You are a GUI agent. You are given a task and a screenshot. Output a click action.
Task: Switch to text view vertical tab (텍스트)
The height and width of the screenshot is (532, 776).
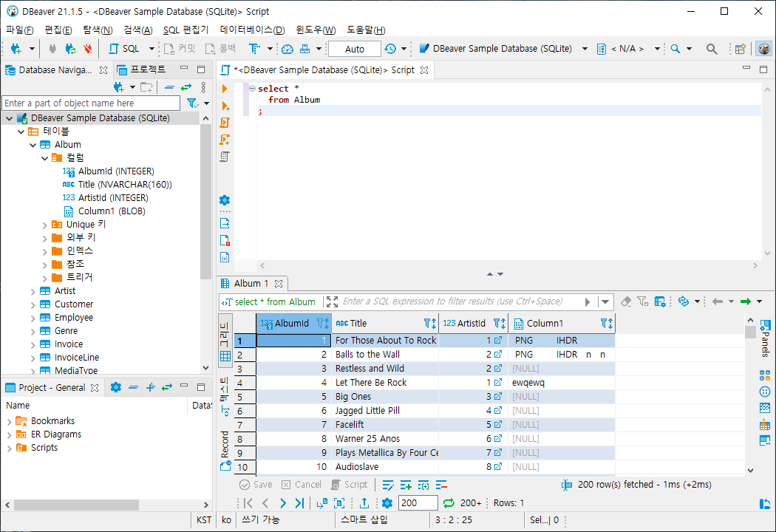coord(225,396)
